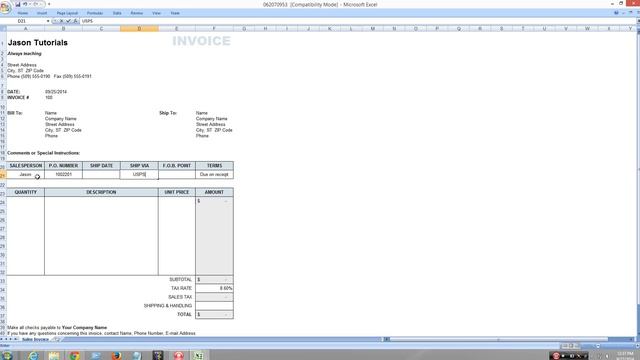Screen dimensions: 640x360
Task: Click the Jason Tutorials company name cell
Action: tap(38, 42)
